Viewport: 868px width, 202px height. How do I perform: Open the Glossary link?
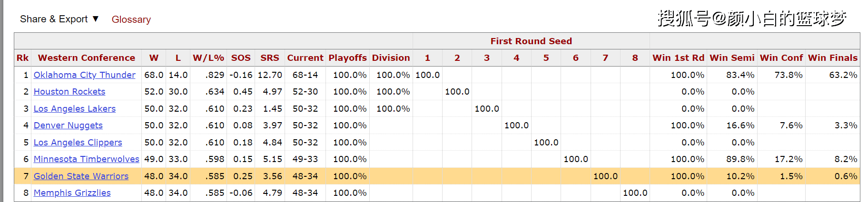click(x=131, y=19)
